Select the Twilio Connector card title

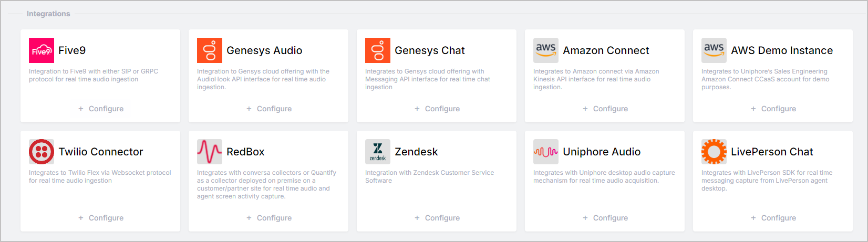tap(101, 152)
